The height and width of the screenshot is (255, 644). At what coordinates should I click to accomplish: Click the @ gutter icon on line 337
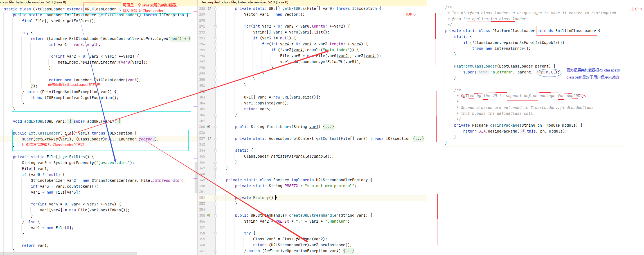click(210, 138)
